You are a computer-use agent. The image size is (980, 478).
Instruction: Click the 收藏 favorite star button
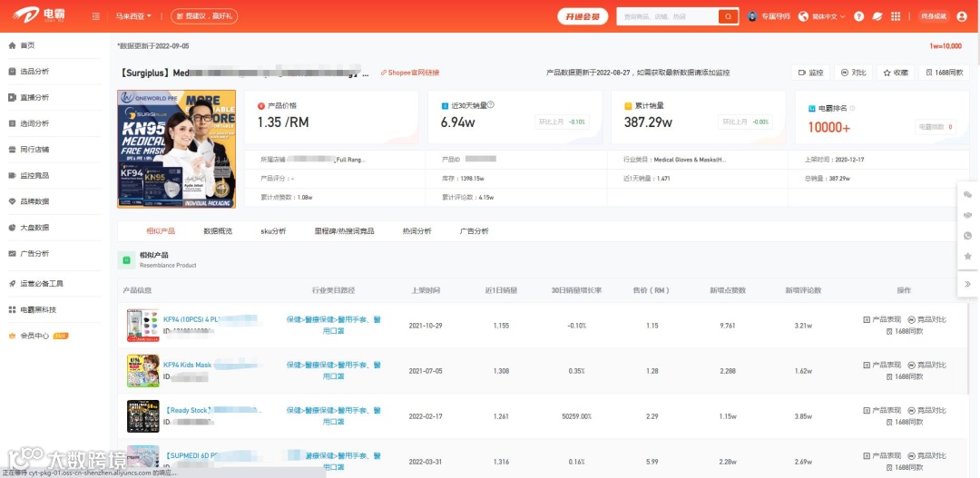pyautogui.click(x=896, y=73)
